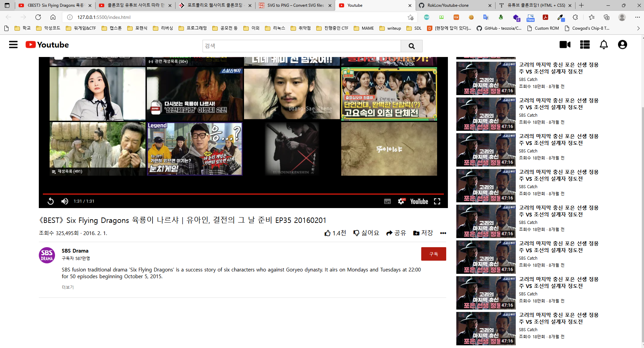Image resolution: width=644 pixels, height=348 pixels.
Task: Open the 리눅스 bookmarks folder
Action: click(275, 28)
